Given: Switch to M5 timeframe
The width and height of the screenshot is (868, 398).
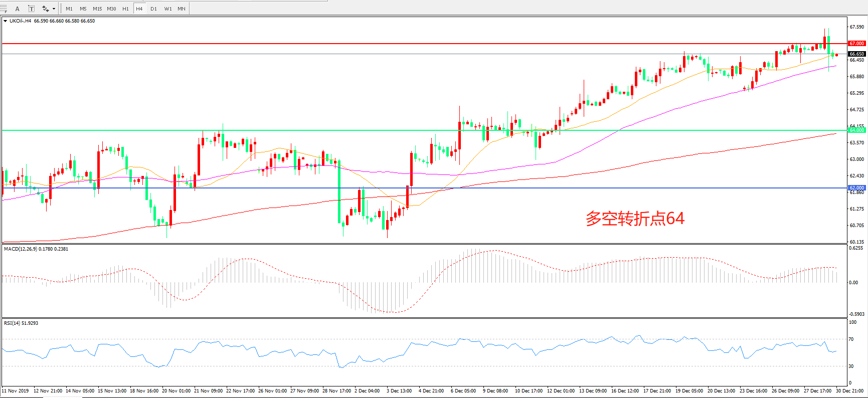Looking at the screenshot, I should coord(83,9).
